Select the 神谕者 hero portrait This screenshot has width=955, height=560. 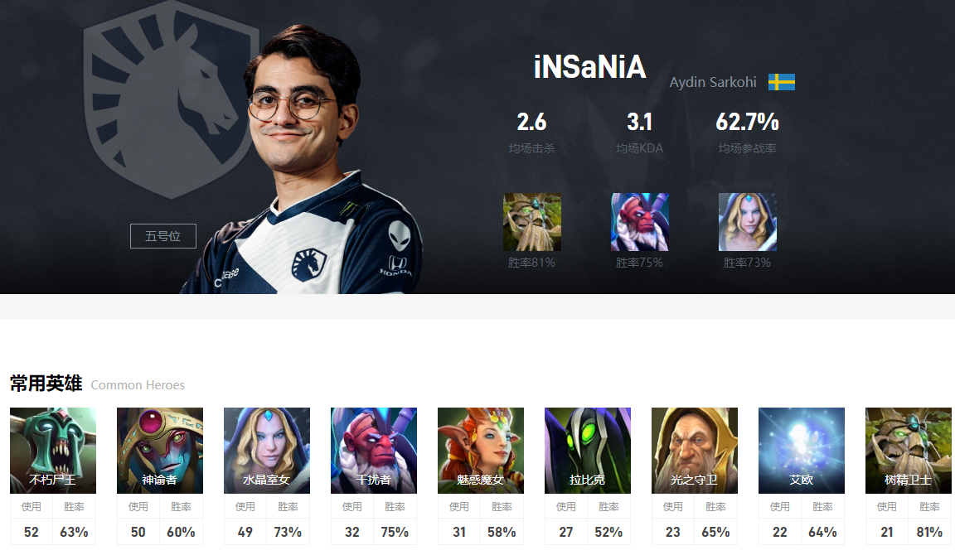pyautogui.click(x=159, y=451)
